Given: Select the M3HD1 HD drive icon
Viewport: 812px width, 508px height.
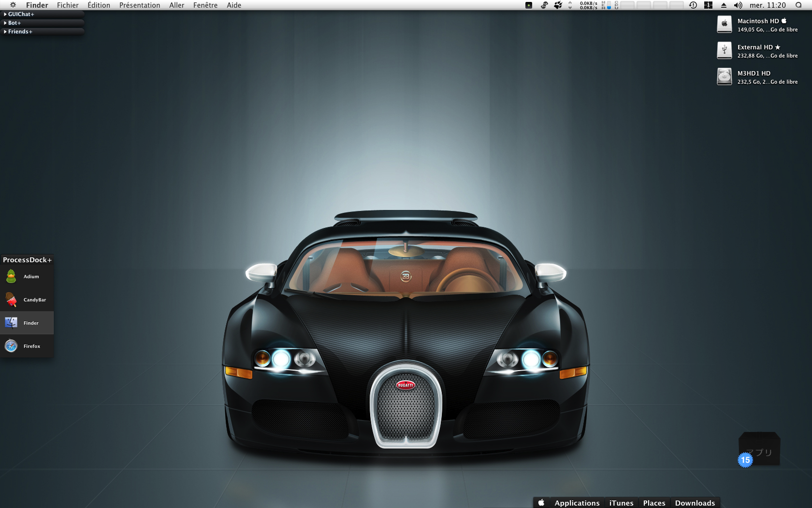Looking at the screenshot, I should [724, 76].
